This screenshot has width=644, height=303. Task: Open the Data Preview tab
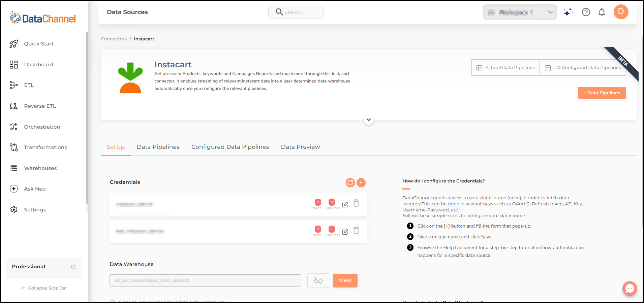pos(301,147)
